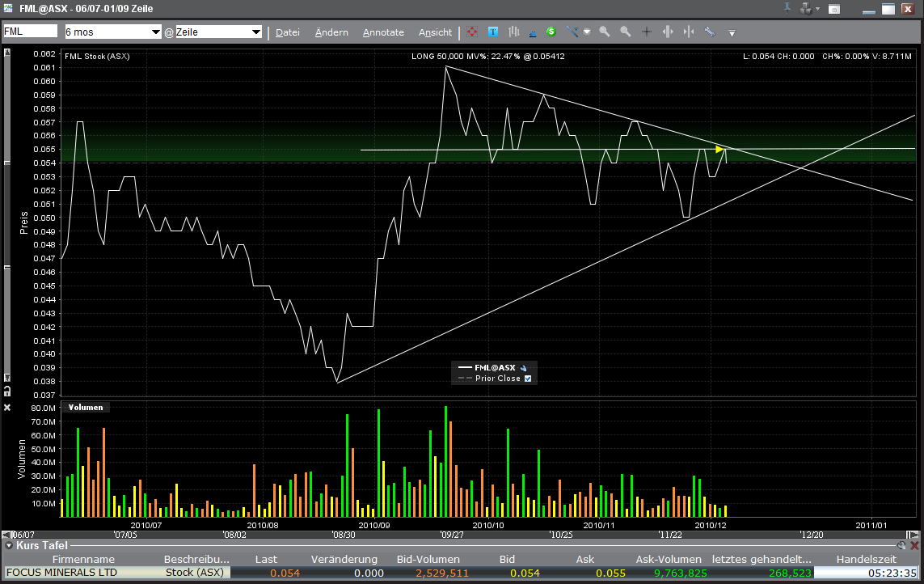Click the Ask-Volumen column header
Screen dimensions: 924x584
click(669, 559)
